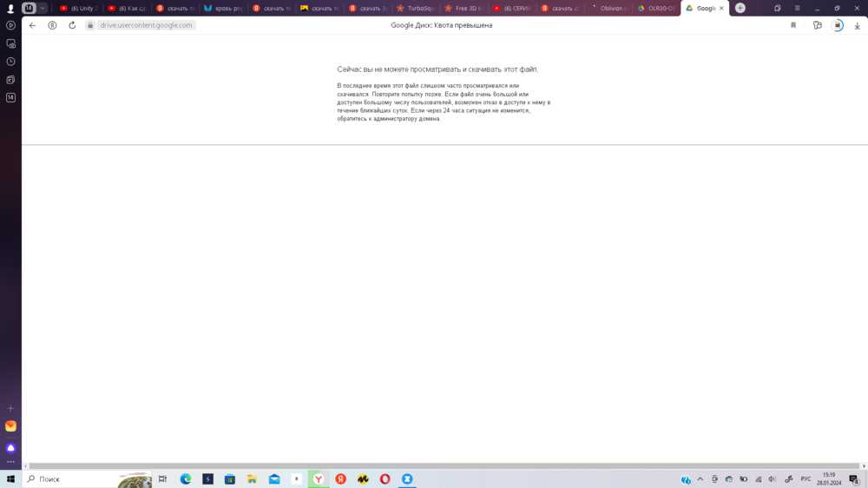The height and width of the screenshot is (488, 868).
Task: Open a new tab with the plus button
Action: pyautogui.click(x=740, y=8)
